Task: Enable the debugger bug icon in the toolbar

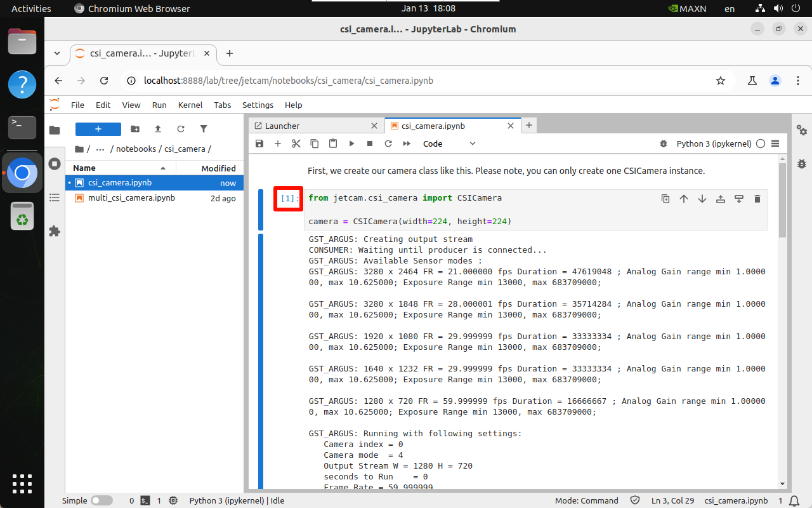Action: 664,144
